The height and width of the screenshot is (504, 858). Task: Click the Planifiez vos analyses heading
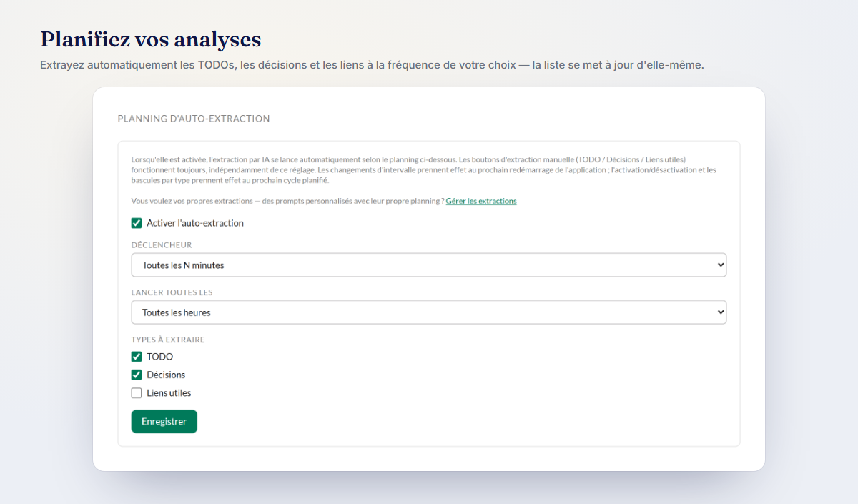[x=151, y=39]
